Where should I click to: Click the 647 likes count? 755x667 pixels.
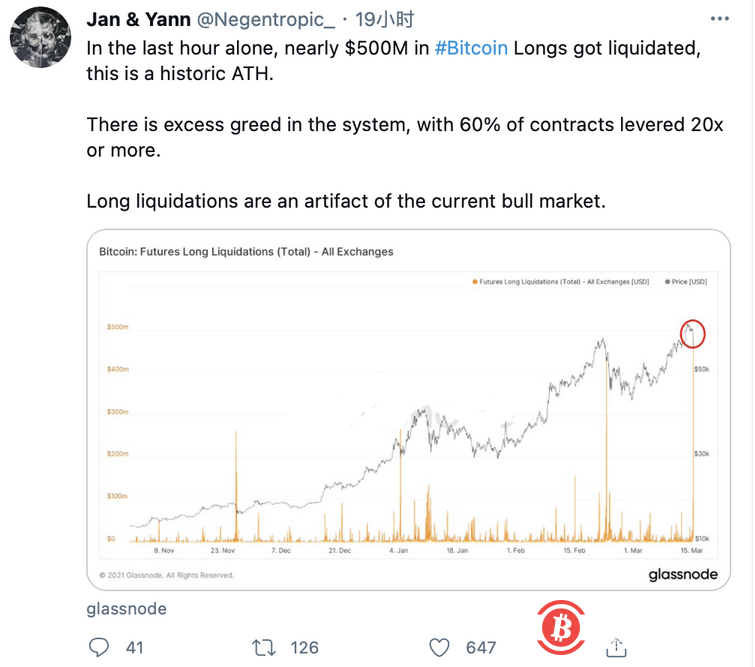click(481, 647)
